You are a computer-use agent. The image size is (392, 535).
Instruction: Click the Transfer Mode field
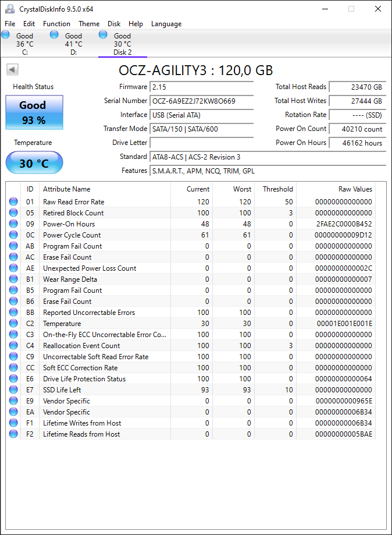click(201, 129)
